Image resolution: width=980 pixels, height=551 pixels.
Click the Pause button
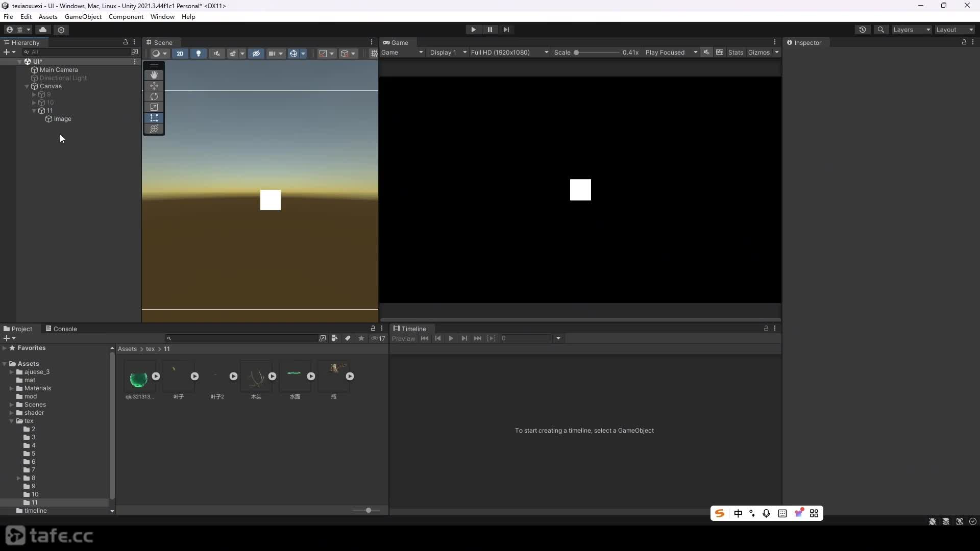(x=489, y=30)
